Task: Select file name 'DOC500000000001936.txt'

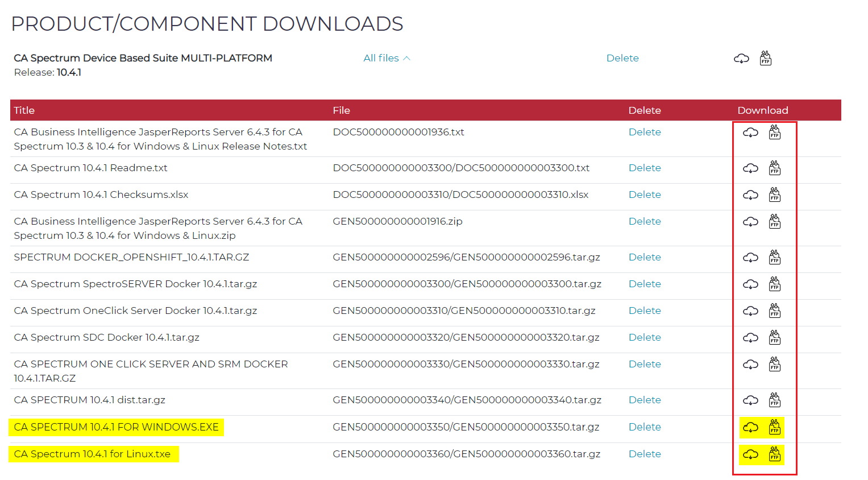Action: [x=398, y=132]
